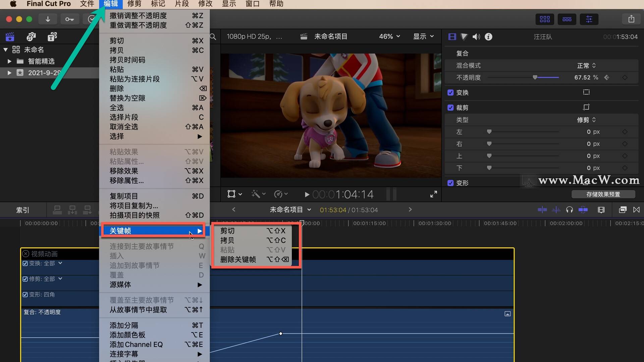
Task: Uncheck the 裁剪 checkbox in inspector
Action: point(450,108)
